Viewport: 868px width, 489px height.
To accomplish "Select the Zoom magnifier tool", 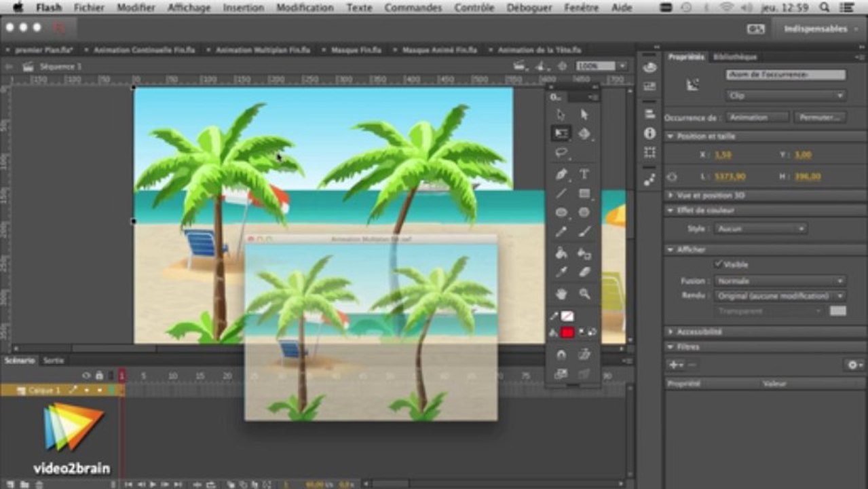I will 584,294.
